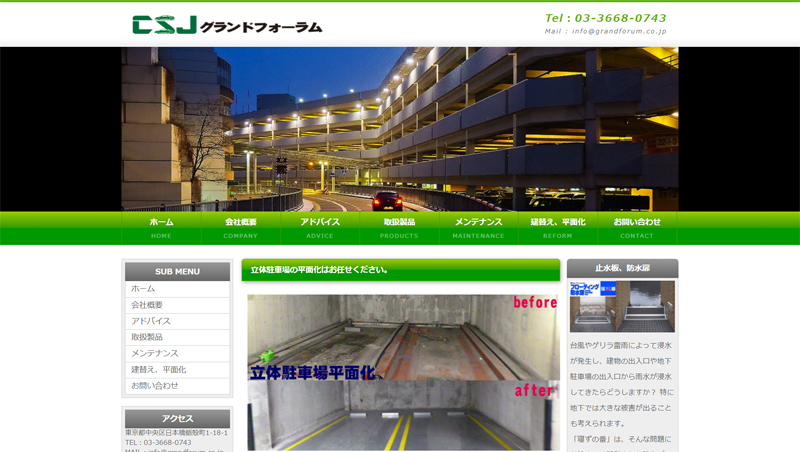Open the お問い合わせ CONTACT navigation tab

(x=637, y=228)
